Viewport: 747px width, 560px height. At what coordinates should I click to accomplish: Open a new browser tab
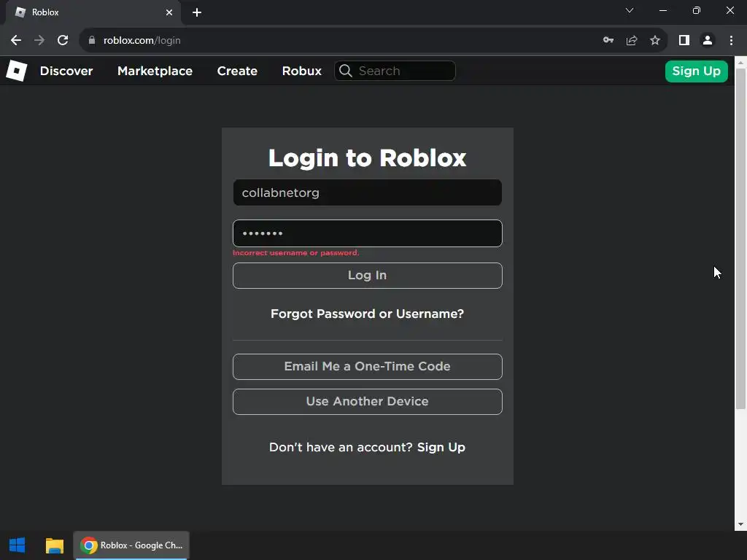(197, 12)
